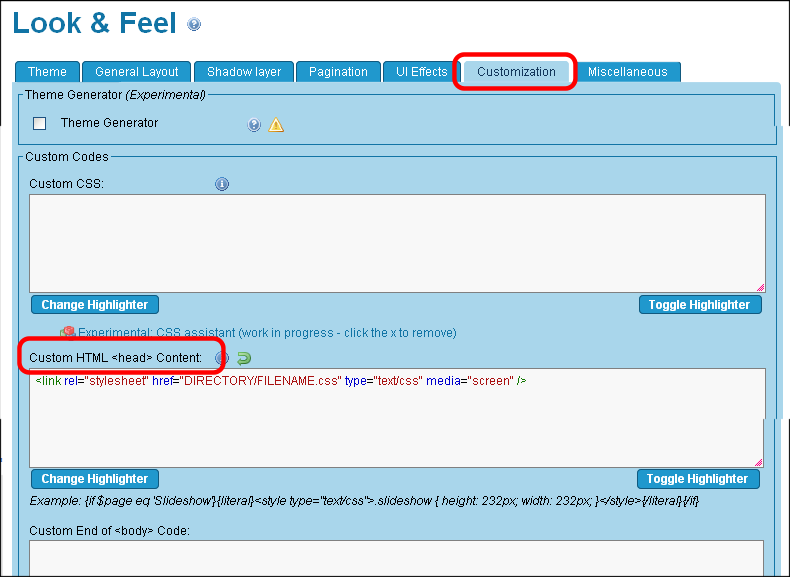Click the yellow warning triangle icon
Image resolution: width=790 pixels, height=577 pixels.
(x=276, y=125)
